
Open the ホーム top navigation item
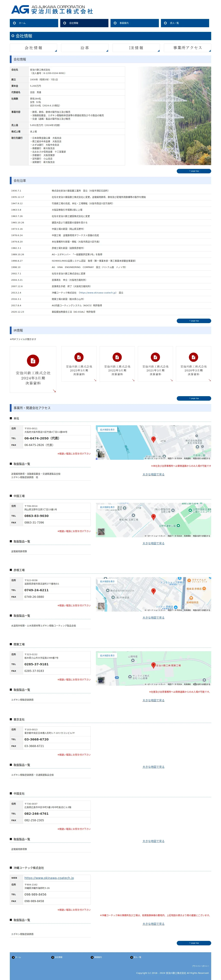34,23
